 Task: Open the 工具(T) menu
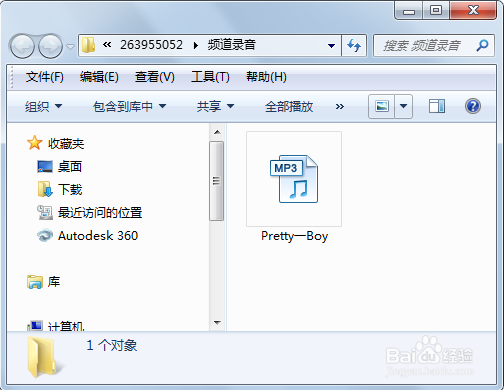point(210,77)
